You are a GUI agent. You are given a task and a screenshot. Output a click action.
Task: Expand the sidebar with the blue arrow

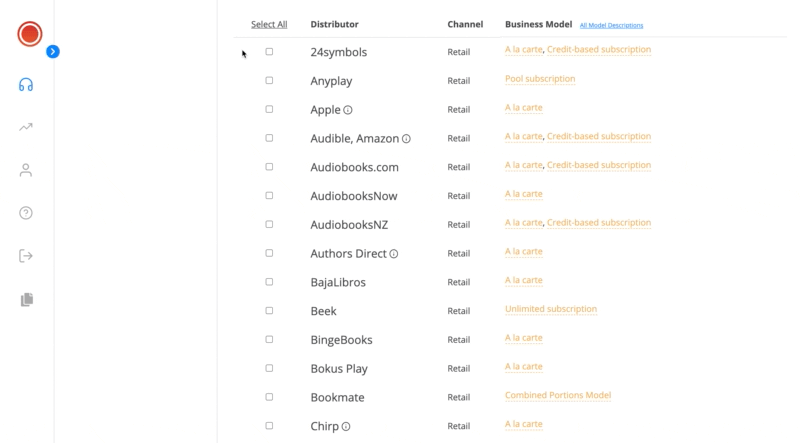point(53,51)
